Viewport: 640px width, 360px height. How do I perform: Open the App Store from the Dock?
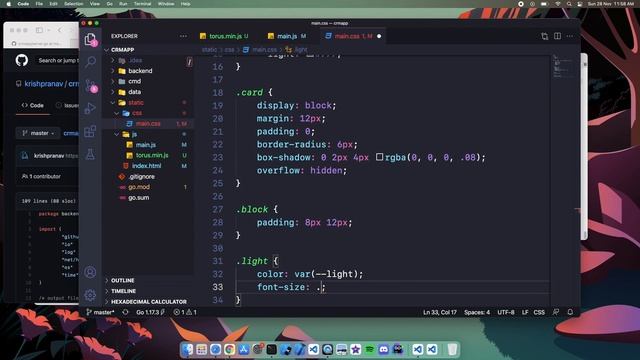click(244, 349)
